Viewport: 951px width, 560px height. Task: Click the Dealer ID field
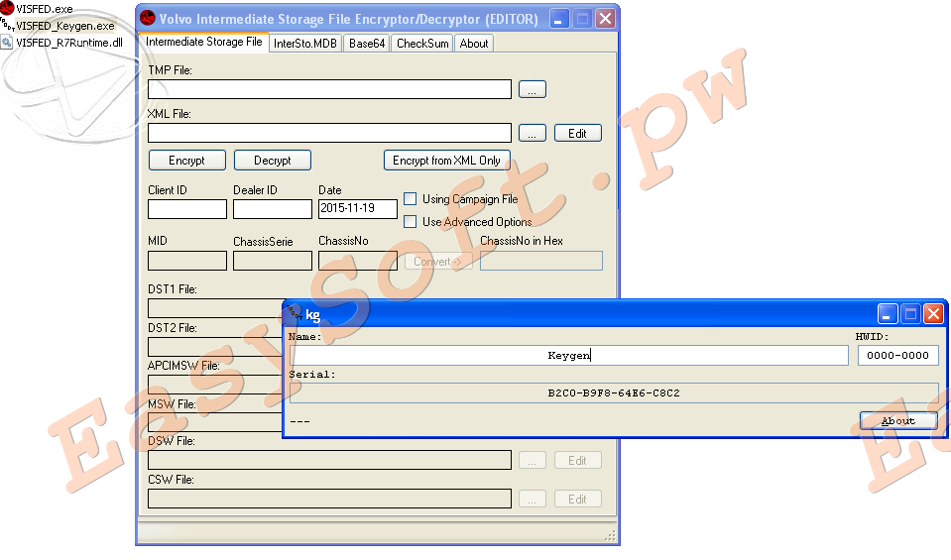[x=273, y=209]
